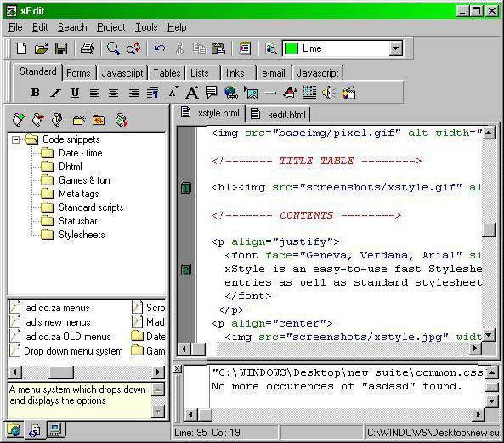Image resolution: width=504 pixels, height=443 pixels.
Task: Insert a comment with speech bubble icon
Action: click(x=211, y=93)
